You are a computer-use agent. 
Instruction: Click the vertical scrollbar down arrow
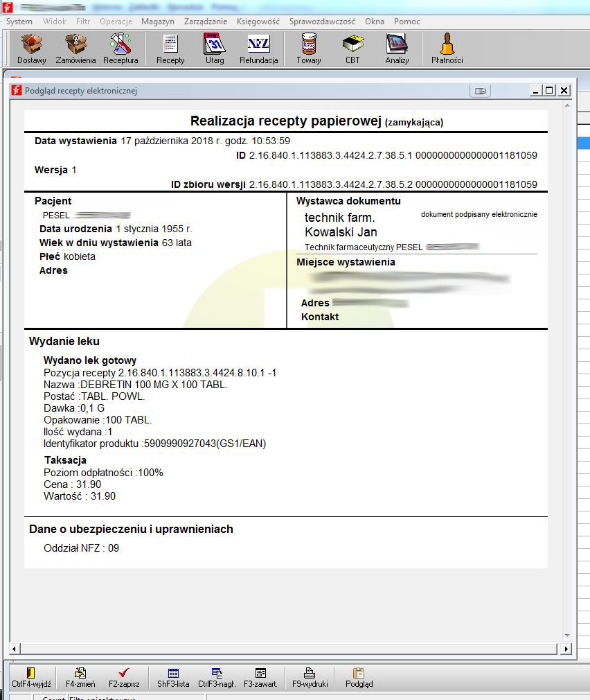pyautogui.click(x=566, y=636)
